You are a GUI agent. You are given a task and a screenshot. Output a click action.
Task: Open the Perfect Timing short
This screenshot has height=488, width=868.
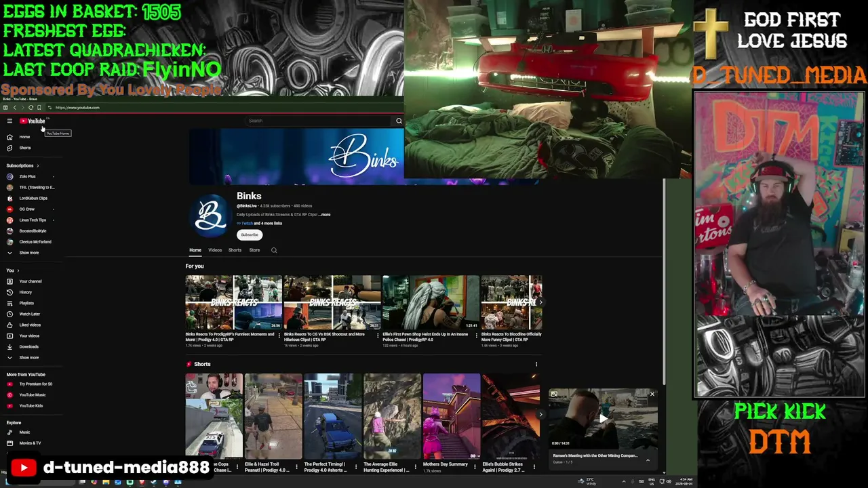coord(332,415)
